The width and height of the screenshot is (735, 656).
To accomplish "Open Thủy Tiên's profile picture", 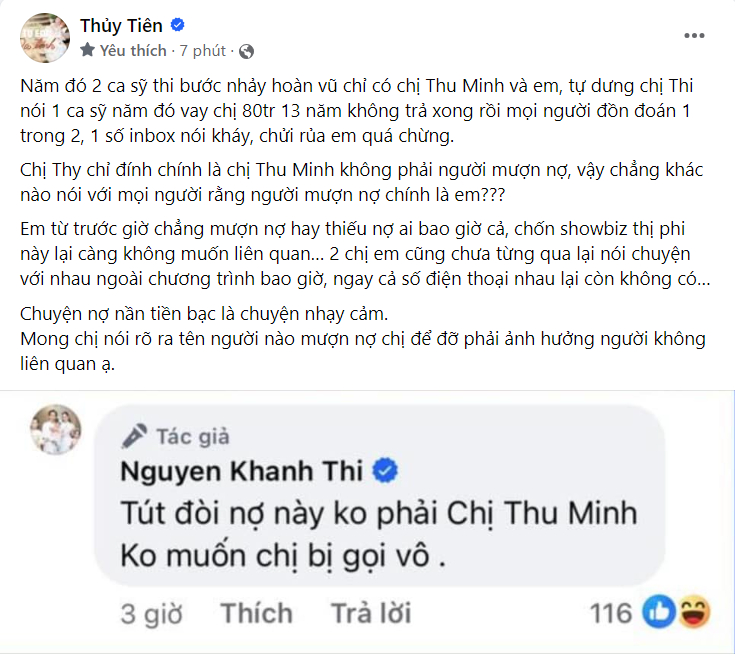I will point(39,37).
